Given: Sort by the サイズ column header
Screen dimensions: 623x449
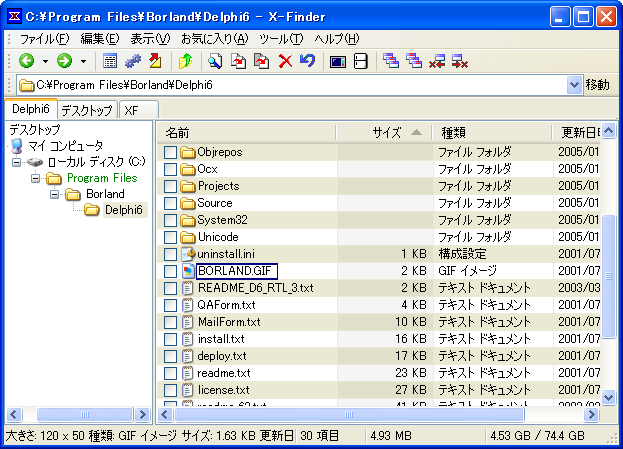Looking at the screenshot, I should click(387, 132).
